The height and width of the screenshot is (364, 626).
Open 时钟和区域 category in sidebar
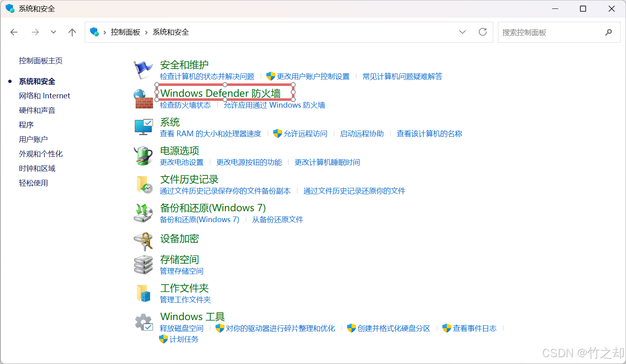37,168
